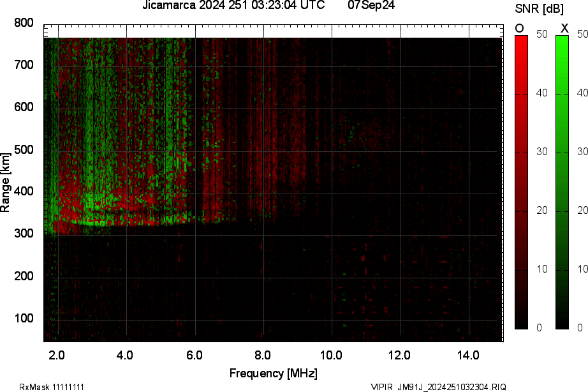Select the "X" label above green bar
Viewport: 588px width, 392px height.
pyautogui.click(x=564, y=28)
